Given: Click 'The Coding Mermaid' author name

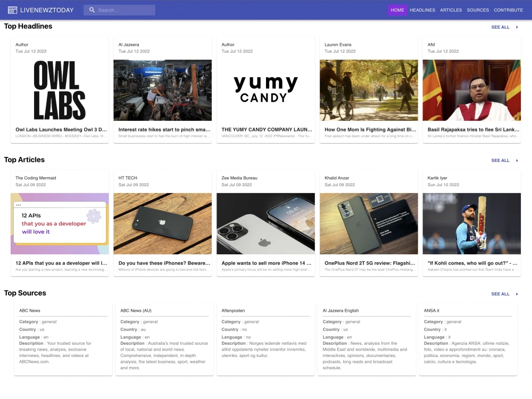Looking at the screenshot, I should point(36,178).
